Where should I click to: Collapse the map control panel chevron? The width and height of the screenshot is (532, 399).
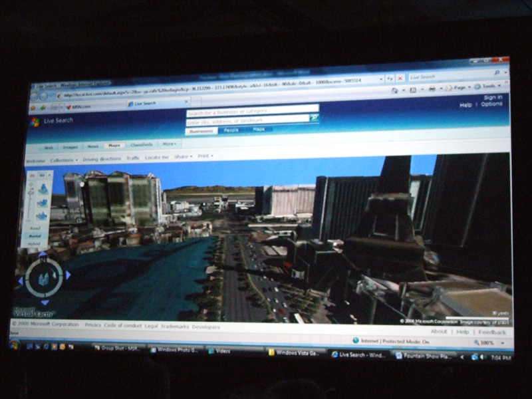coord(49,175)
